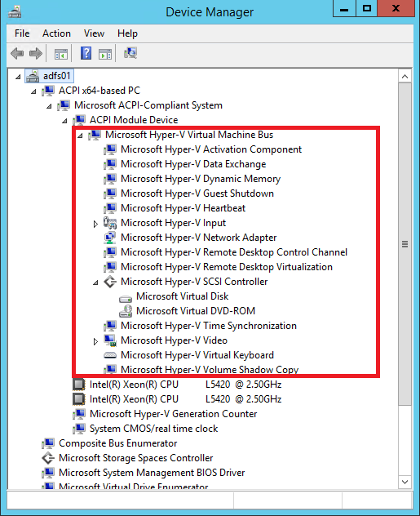Select Microsoft Hyper-V Data Exchange
The width and height of the screenshot is (420, 516).
click(193, 164)
